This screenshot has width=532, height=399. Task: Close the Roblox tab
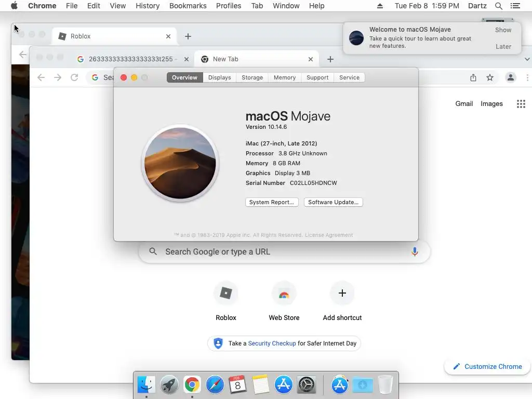168,36
